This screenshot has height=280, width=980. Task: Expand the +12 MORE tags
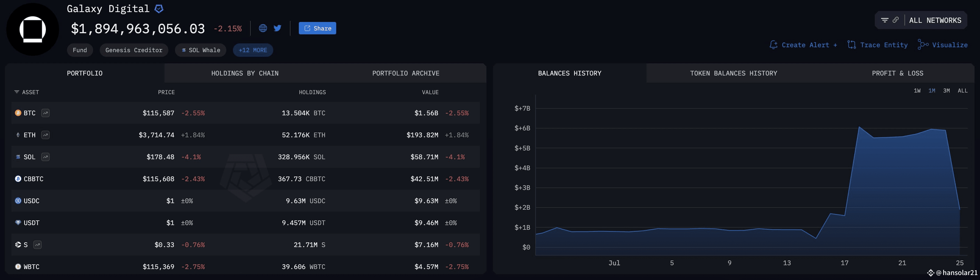[253, 50]
